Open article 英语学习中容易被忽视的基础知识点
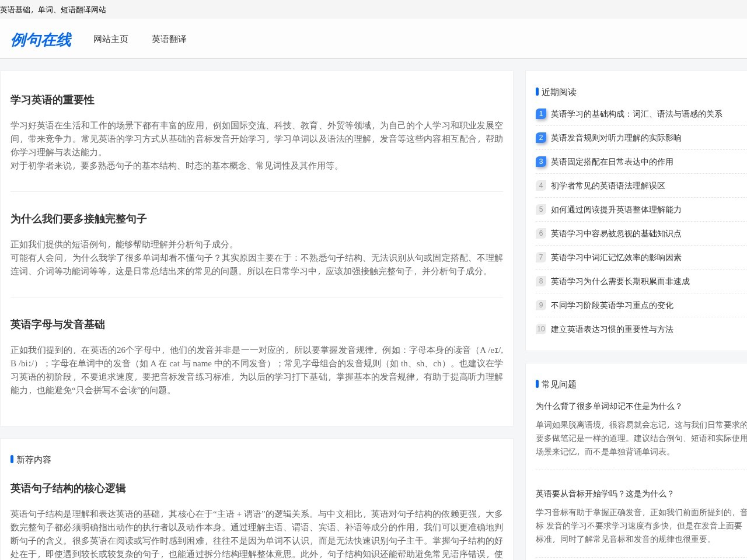The image size is (747, 560). (x=616, y=233)
